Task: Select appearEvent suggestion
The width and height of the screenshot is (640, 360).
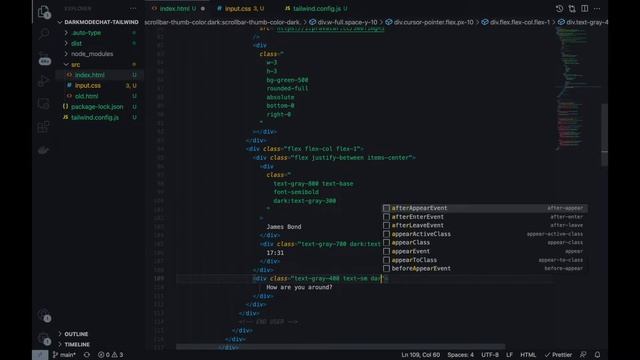Action: point(484,251)
